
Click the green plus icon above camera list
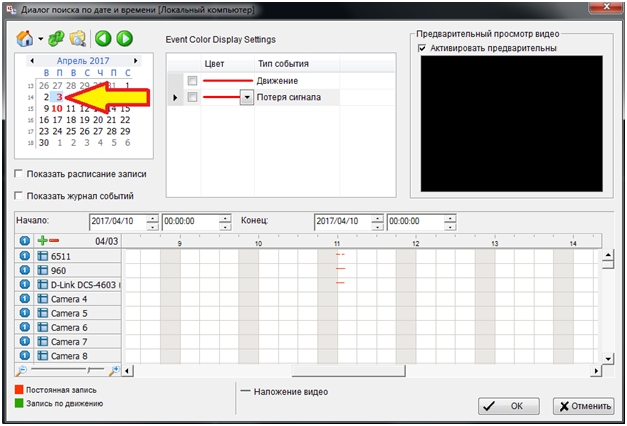tap(42, 241)
